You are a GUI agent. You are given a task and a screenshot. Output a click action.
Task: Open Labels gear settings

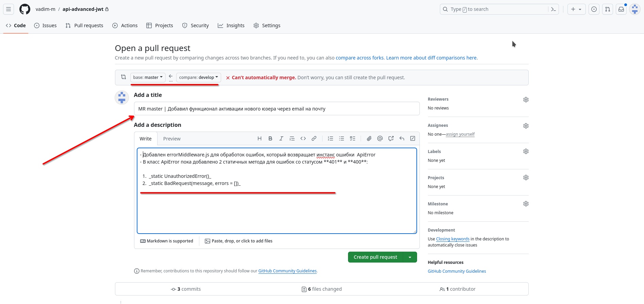(526, 151)
